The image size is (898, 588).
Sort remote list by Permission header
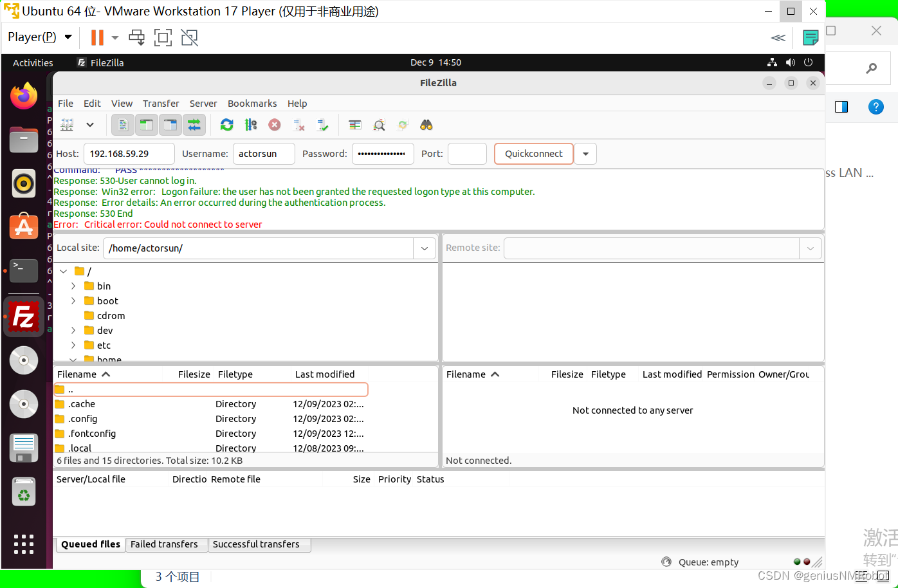(731, 374)
